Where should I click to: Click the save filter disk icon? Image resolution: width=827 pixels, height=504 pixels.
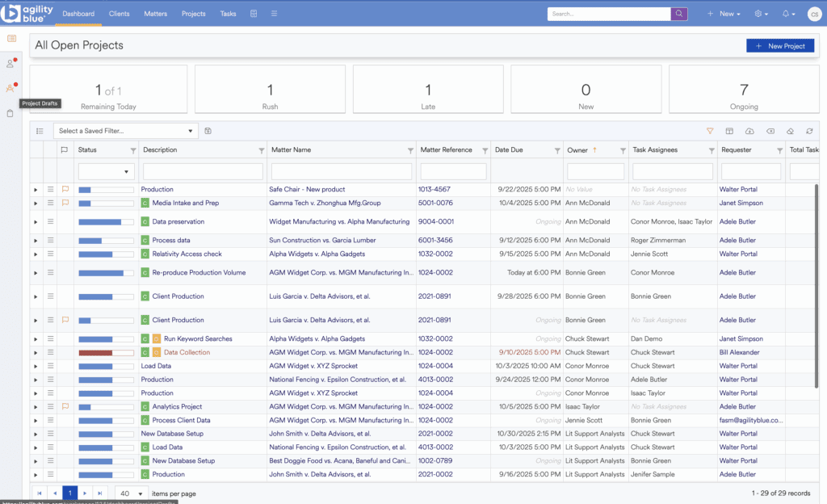(x=208, y=131)
